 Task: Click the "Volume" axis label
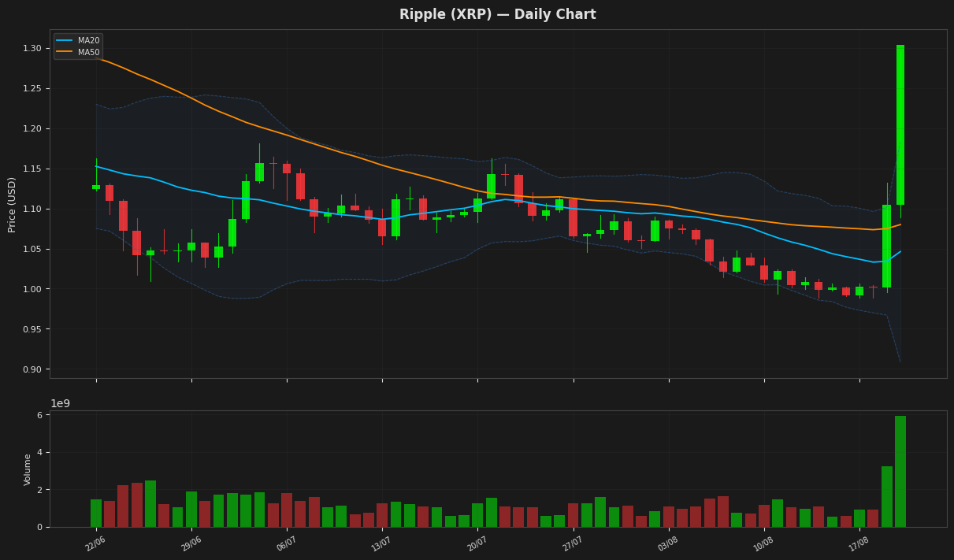[x=28, y=469]
